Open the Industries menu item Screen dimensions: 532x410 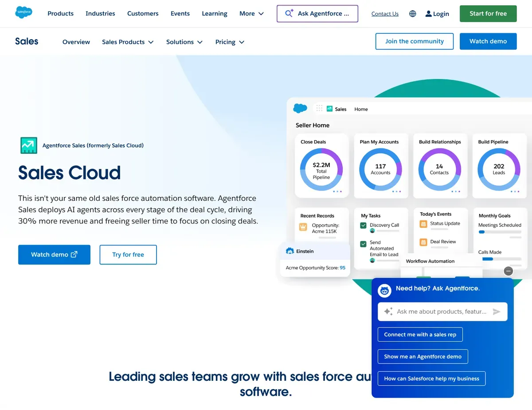(x=100, y=13)
